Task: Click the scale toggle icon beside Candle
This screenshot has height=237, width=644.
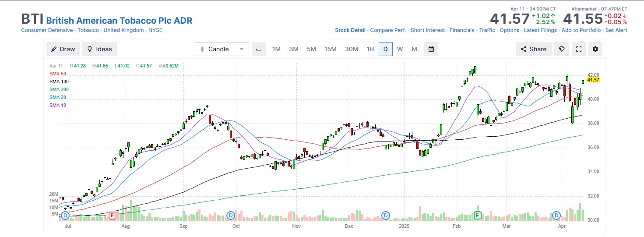Action: click(x=258, y=49)
